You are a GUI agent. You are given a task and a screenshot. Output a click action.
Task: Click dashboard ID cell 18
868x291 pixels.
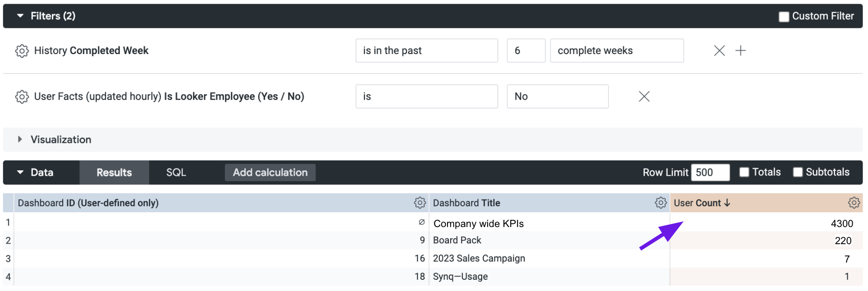420,277
